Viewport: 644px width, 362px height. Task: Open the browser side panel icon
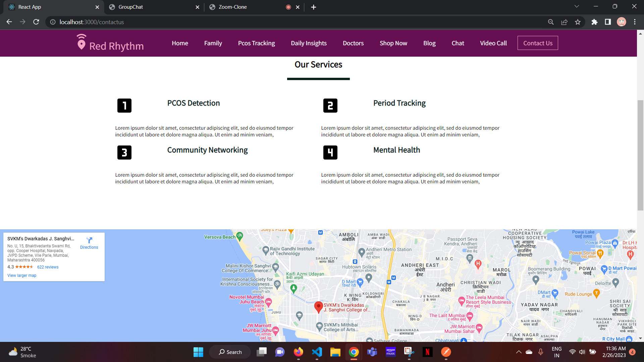(608, 22)
